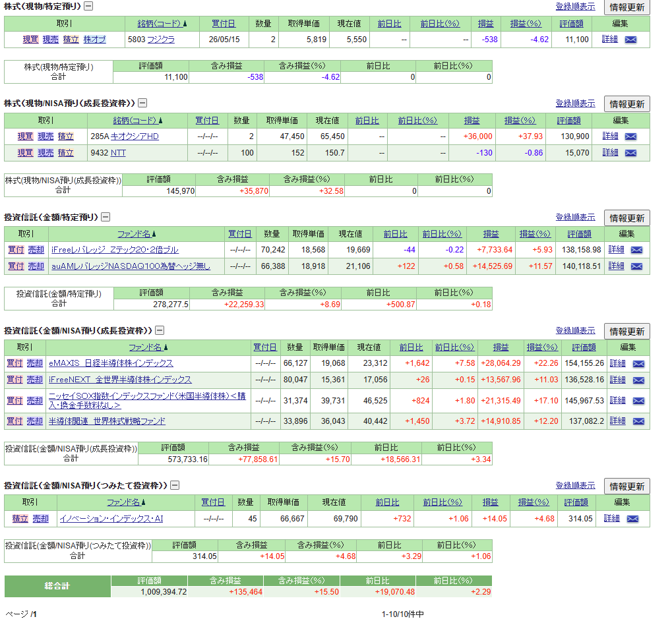Click 情報更新 button for つみたて投資枠 section
Screen dimensions: 672x619
pyautogui.click(x=627, y=486)
